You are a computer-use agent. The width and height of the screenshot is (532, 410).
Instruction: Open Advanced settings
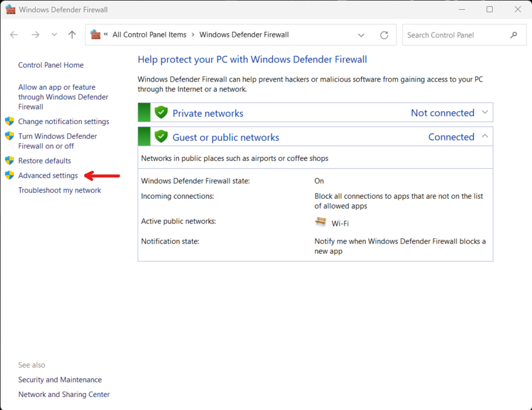click(48, 176)
